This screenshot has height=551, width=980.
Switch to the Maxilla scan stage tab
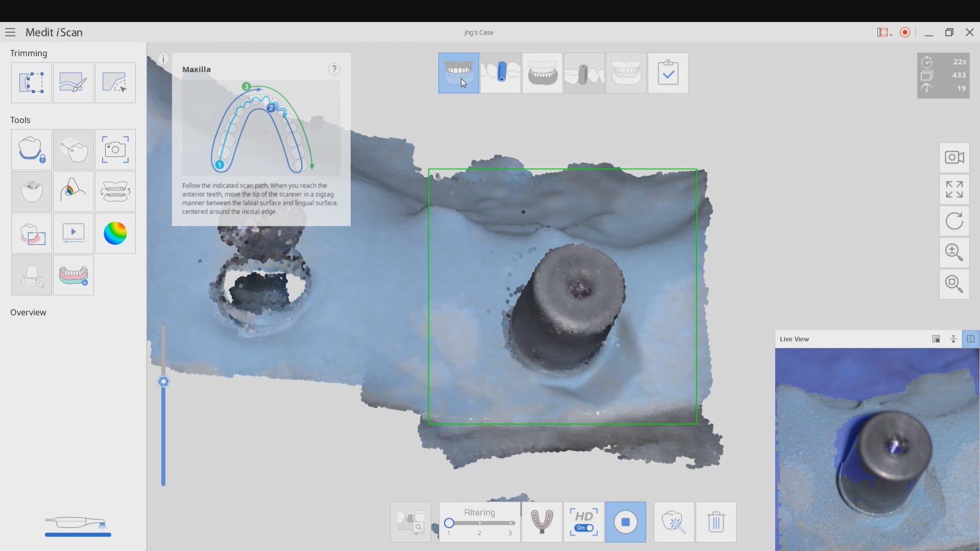coord(458,73)
